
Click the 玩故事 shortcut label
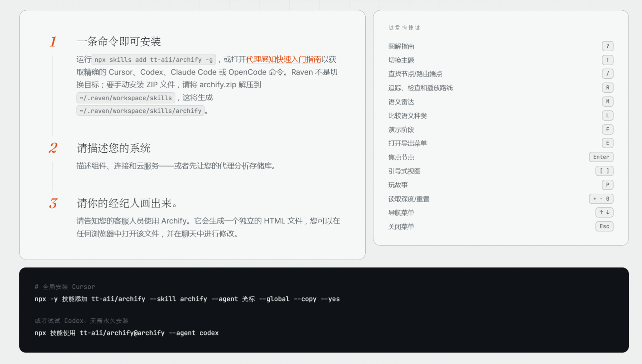coord(398,185)
